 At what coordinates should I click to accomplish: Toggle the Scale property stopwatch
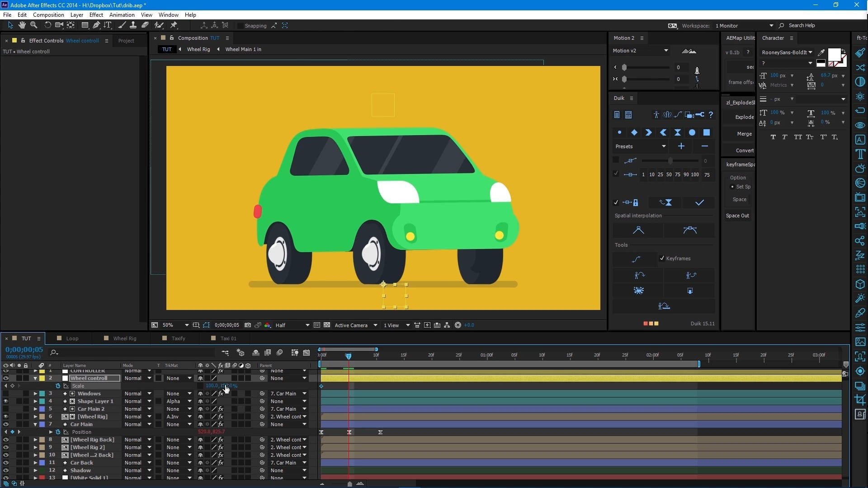pos(58,386)
